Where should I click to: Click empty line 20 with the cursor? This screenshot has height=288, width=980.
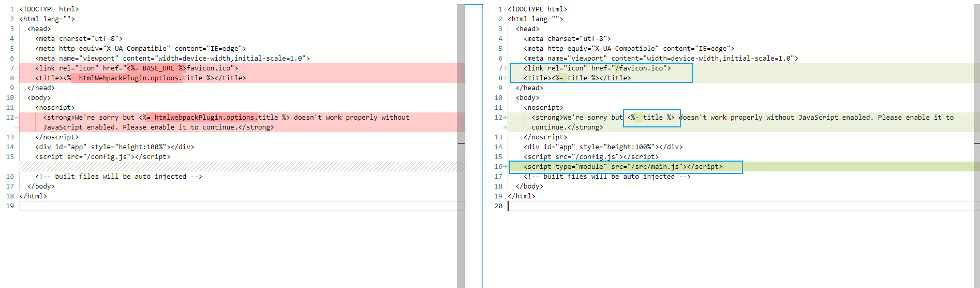pyautogui.click(x=740, y=206)
